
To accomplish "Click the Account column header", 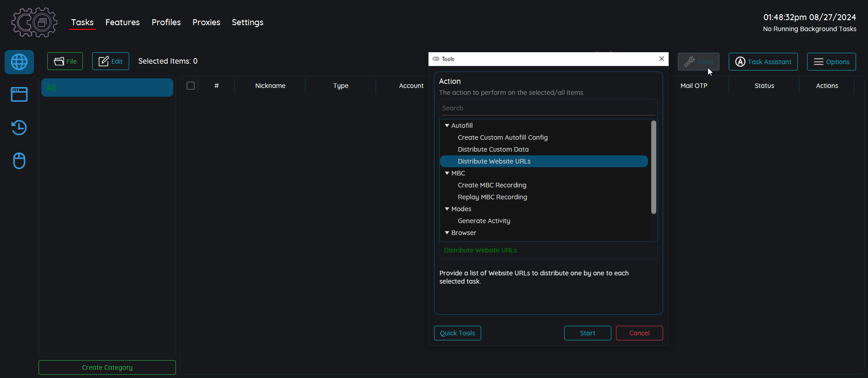I will 411,86.
